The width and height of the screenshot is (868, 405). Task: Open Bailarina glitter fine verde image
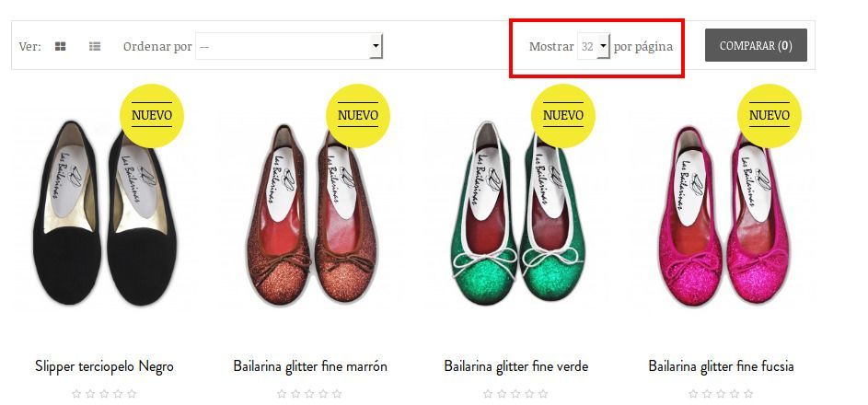pos(516,213)
